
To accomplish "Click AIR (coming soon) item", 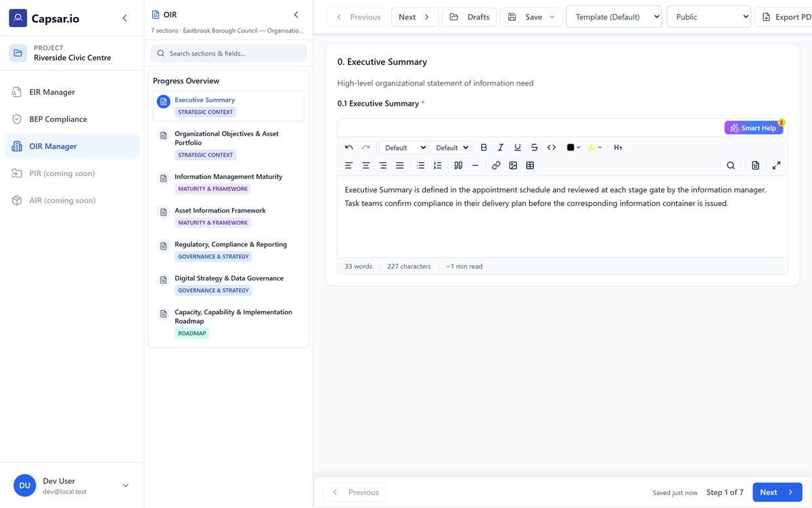I will pos(72,200).
